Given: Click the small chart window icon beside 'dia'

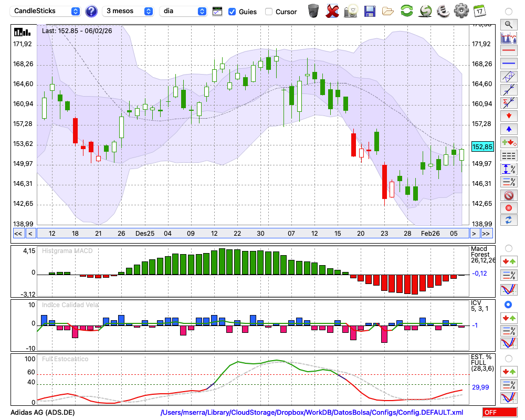Looking at the screenshot, I should point(217,12).
